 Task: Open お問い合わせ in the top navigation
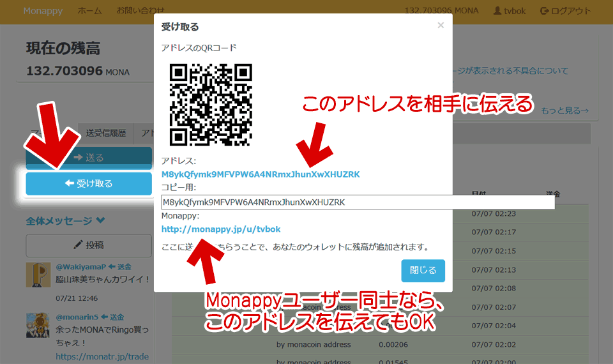pos(140,11)
